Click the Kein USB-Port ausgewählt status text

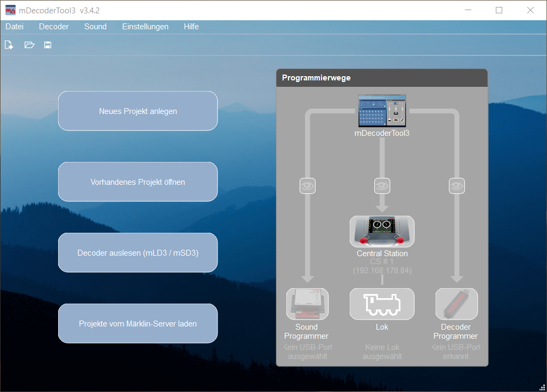[x=307, y=352]
